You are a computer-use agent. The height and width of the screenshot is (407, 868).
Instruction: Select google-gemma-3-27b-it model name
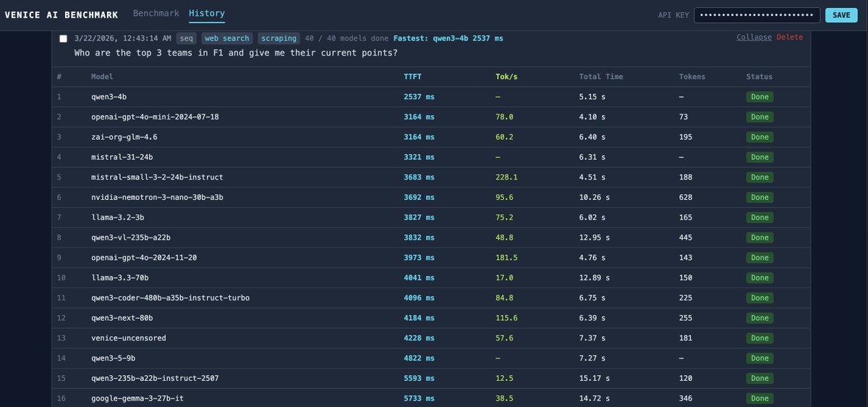(x=137, y=398)
